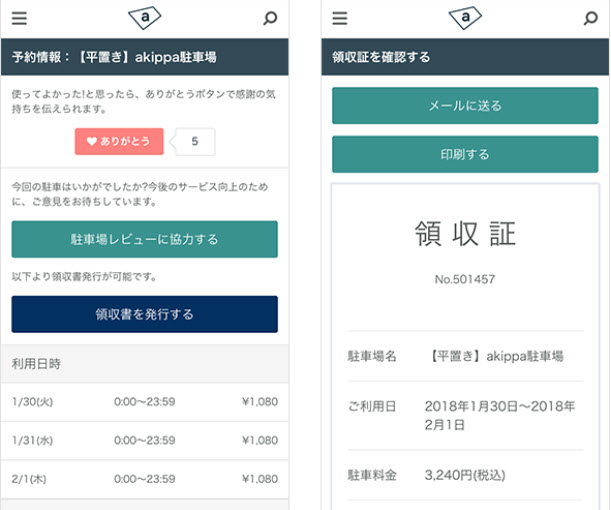The height and width of the screenshot is (510, 611).
Task: Open search on receipt confirmation screen
Action: (x=591, y=18)
